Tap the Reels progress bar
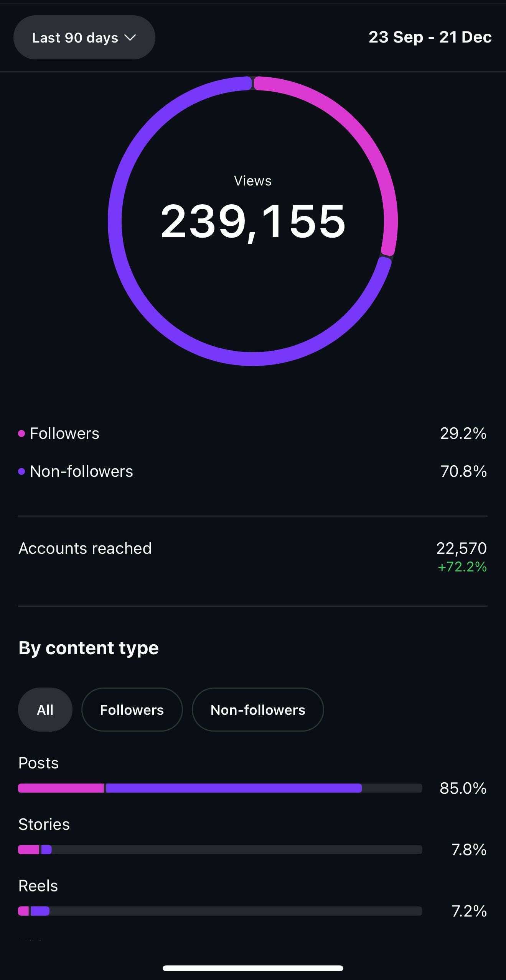The image size is (506, 980). (x=220, y=911)
